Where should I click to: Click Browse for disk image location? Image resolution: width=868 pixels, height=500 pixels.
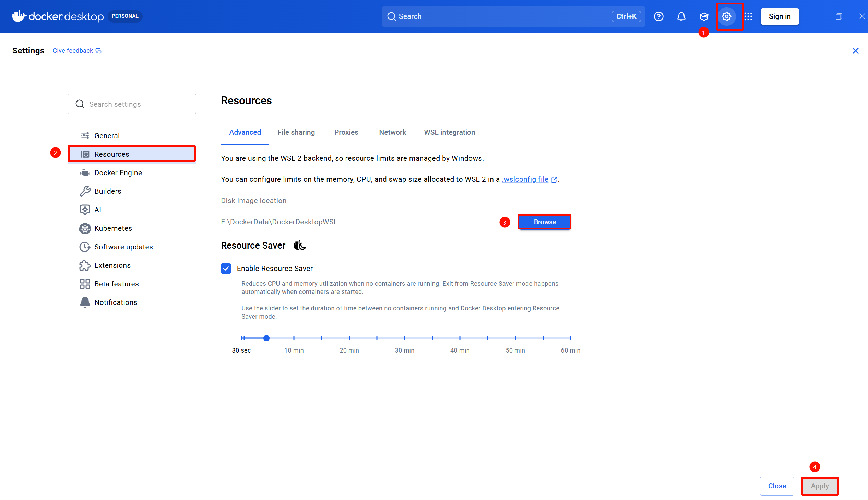tap(544, 222)
